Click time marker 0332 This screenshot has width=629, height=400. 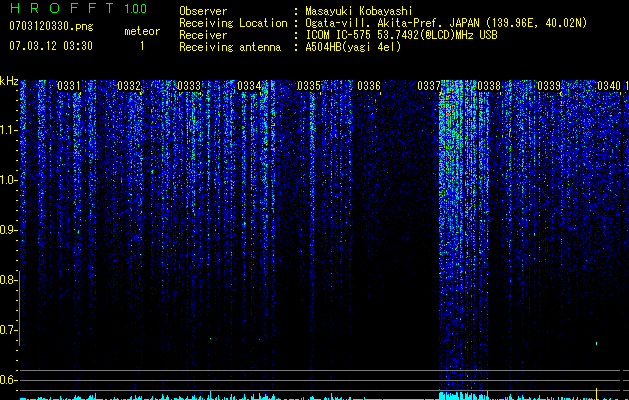(x=129, y=86)
